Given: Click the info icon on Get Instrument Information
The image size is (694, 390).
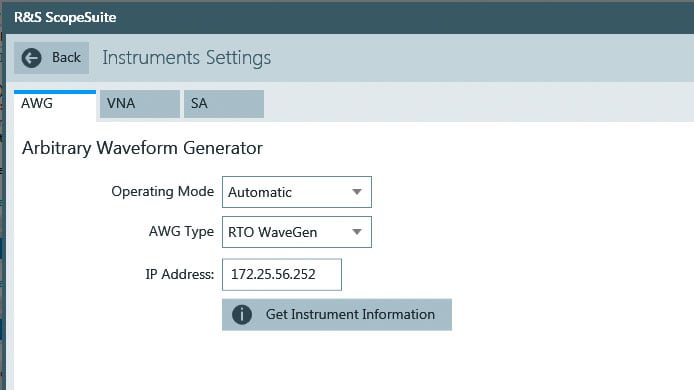Looking at the screenshot, I should click(242, 315).
